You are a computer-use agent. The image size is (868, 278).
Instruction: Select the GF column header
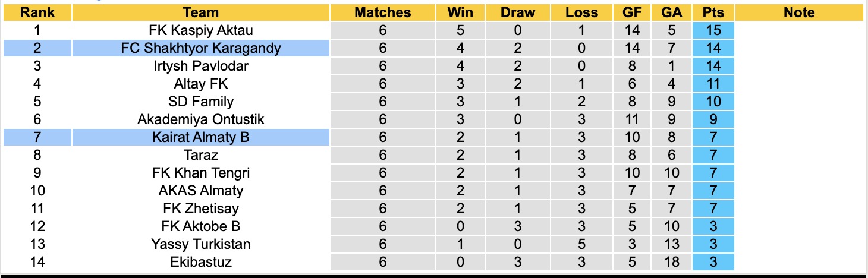[632, 12]
